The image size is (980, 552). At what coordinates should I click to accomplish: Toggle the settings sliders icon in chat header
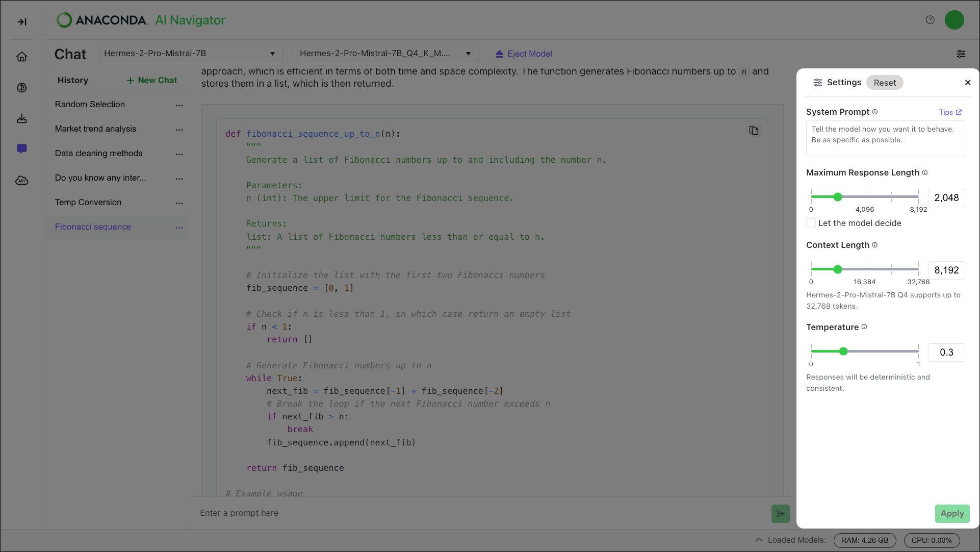pyautogui.click(x=961, y=54)
